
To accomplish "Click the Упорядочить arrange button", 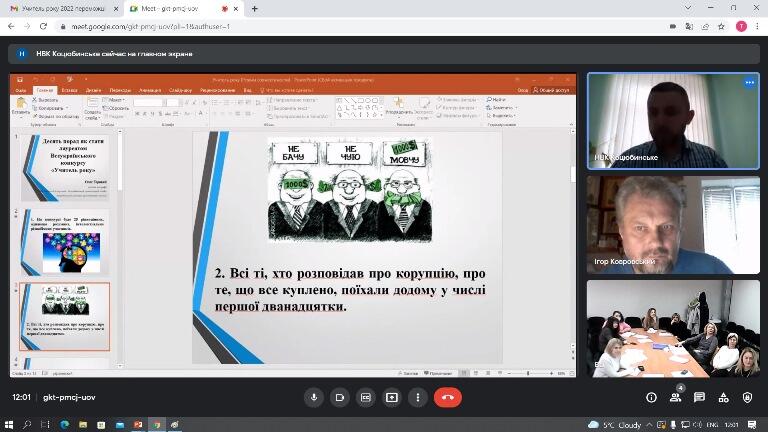I will 399,106.
